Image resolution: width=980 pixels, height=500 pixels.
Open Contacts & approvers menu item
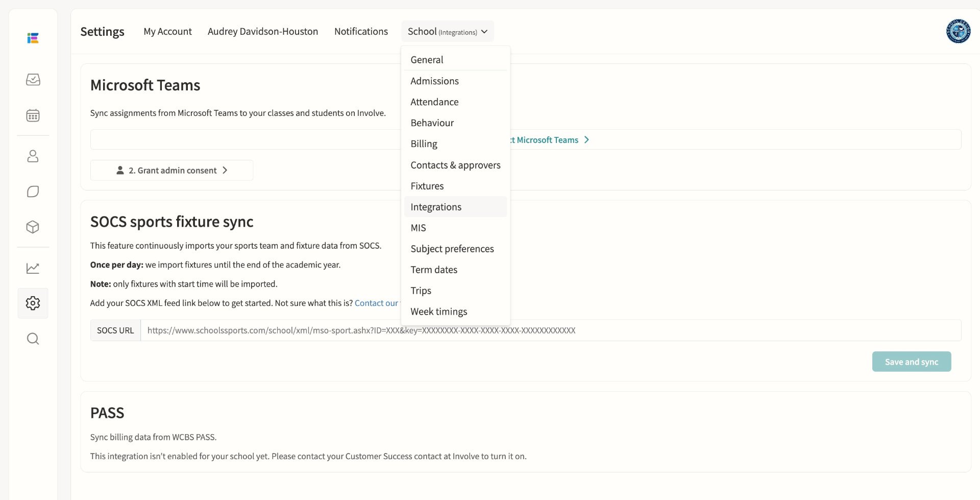[455, 165]
